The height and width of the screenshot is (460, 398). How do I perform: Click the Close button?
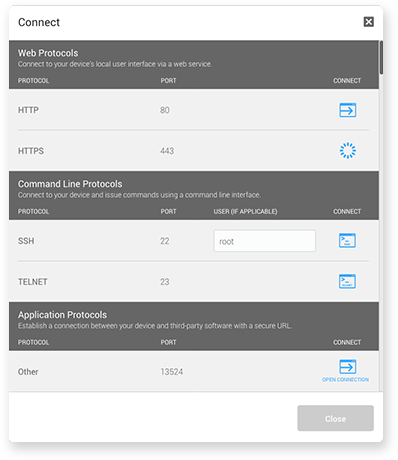(335, 418)
